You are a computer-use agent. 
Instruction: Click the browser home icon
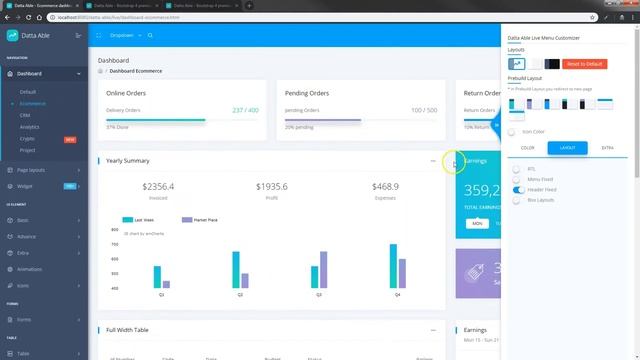tap(39, 18)
